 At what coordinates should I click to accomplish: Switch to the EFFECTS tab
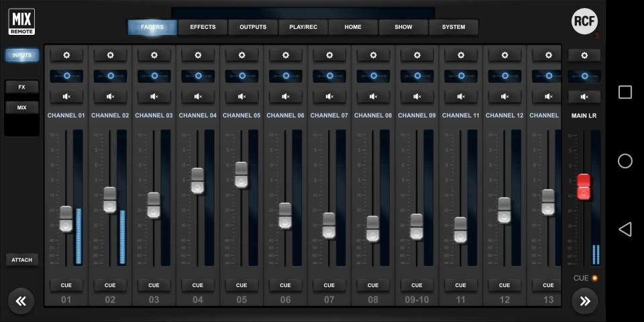pyautogui.click(x=203, y=27)
